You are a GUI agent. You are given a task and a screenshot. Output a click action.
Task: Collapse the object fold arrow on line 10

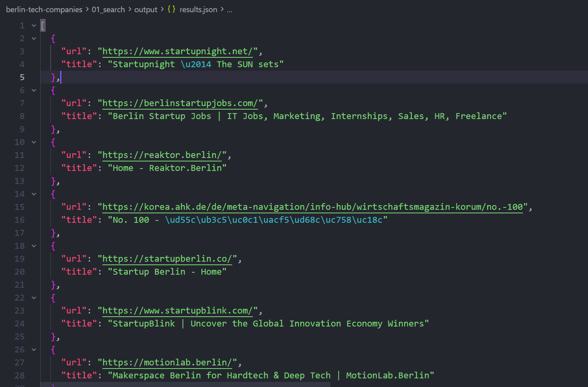[34, 142]
